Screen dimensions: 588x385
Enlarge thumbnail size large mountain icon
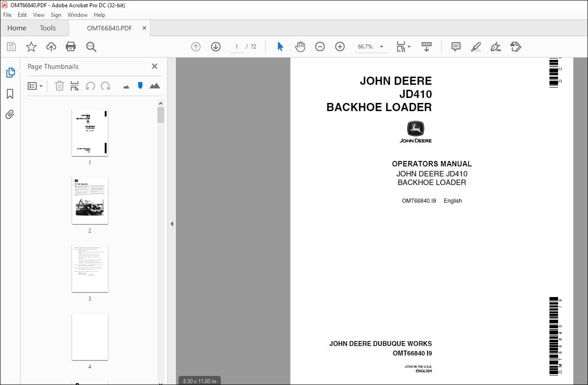155,86
